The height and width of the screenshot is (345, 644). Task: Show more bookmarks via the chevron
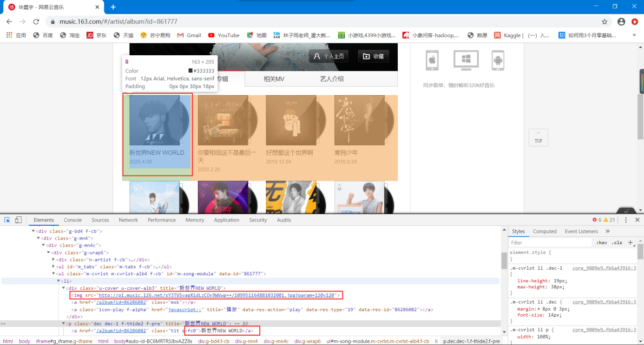(634, 35)
